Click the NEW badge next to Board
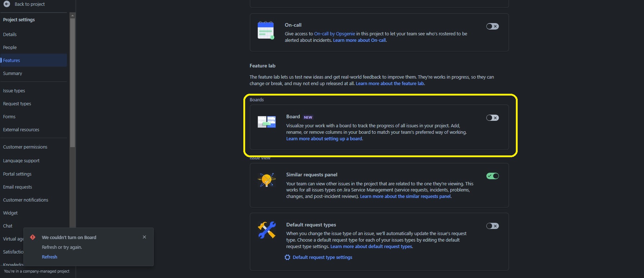The height and width of the screenshot is (278, 644). coord(308,118)
